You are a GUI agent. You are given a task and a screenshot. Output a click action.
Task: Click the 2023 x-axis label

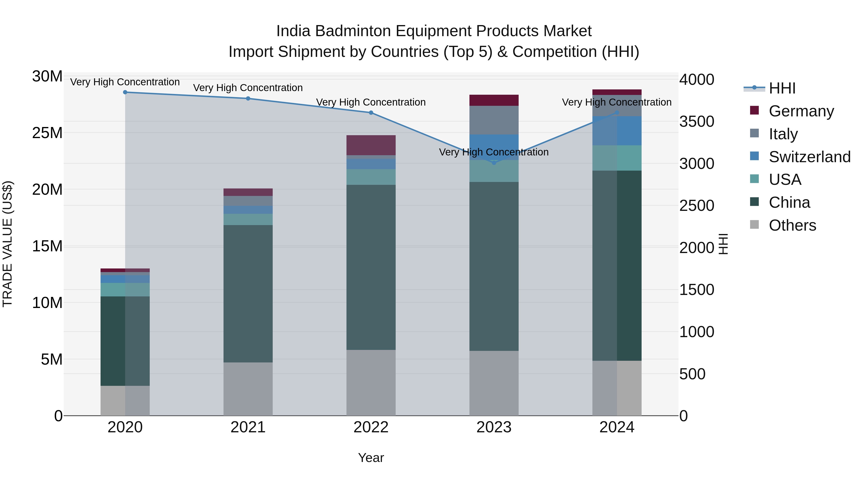pos(494,427)
